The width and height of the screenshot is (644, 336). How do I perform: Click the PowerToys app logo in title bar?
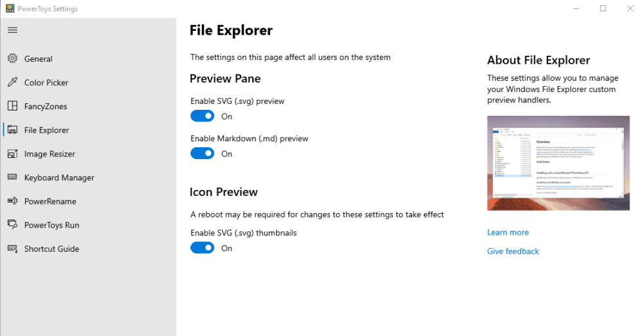10,8
